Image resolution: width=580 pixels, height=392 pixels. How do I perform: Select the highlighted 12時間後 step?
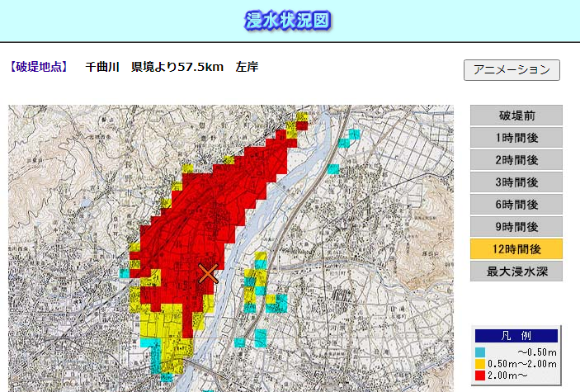point(516,248)
